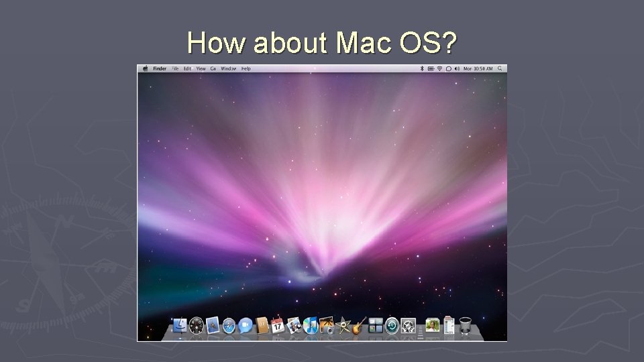The image size is (644, 362).
Task: Open iTunes music note icon
Action: click(311, 326)
